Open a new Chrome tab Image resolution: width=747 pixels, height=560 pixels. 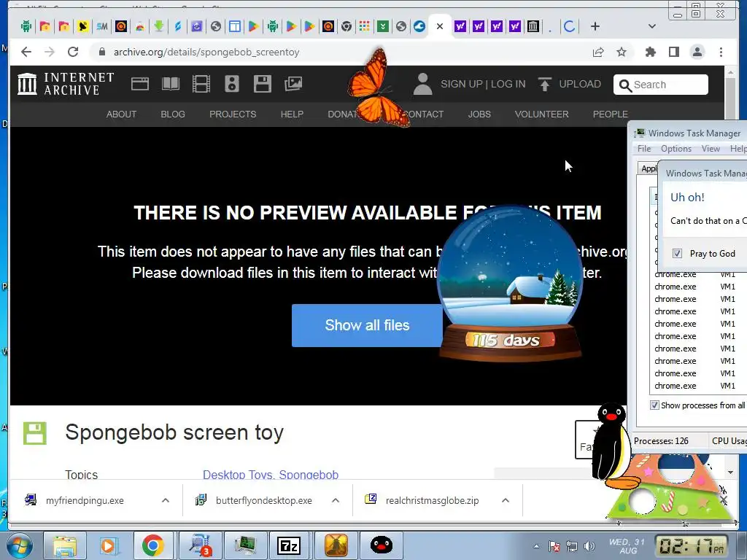[595, 27]
